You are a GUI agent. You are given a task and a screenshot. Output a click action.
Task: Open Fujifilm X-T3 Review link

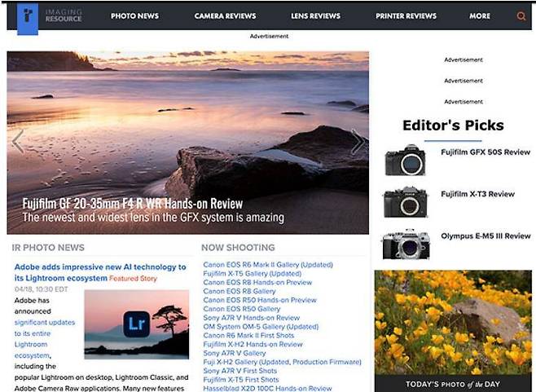tap(477, 194)
